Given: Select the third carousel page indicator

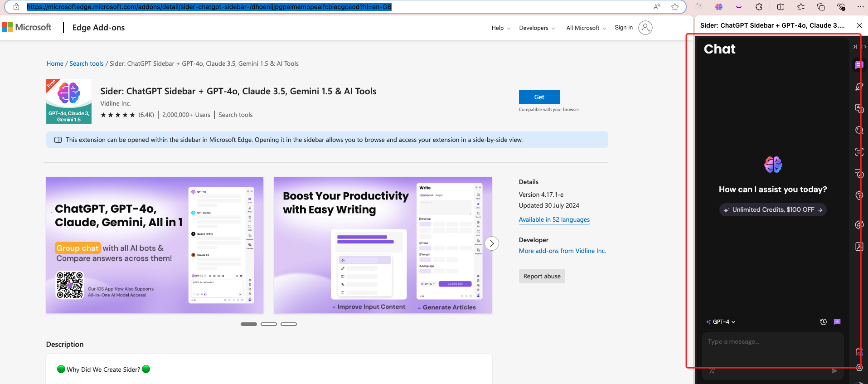Looking at the screenshot, I should point(289,324).
